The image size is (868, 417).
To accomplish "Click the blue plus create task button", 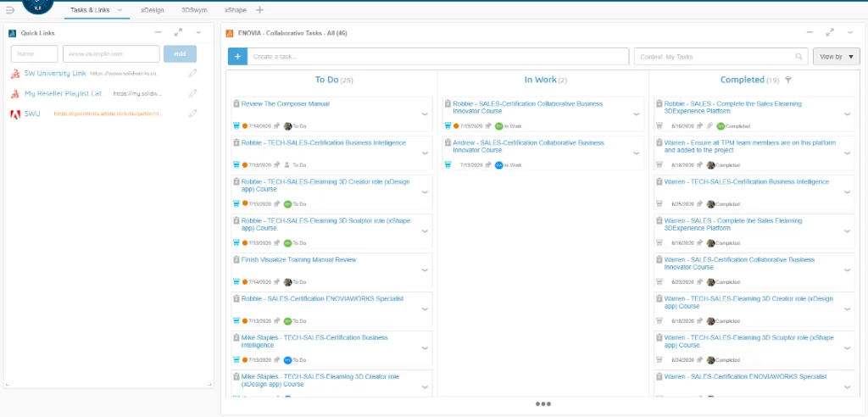I will click(x=237, y=57).
